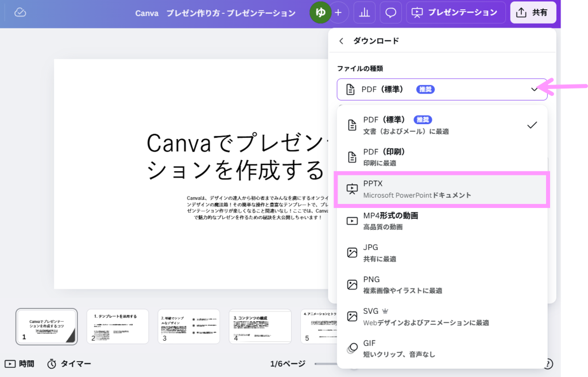Select the SVG format option

pyautogui.click(x=442, y=317)
